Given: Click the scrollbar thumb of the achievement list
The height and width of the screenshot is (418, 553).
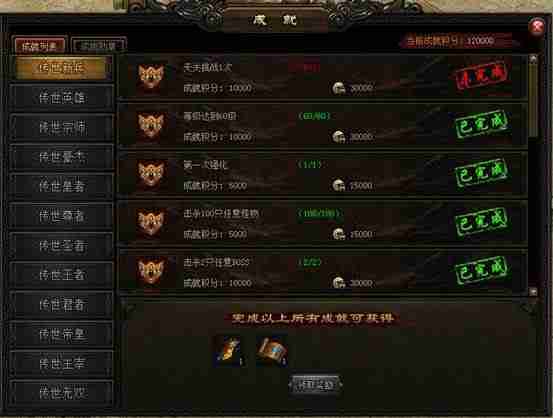Looking at the screenshot, I should click(533, 101).
